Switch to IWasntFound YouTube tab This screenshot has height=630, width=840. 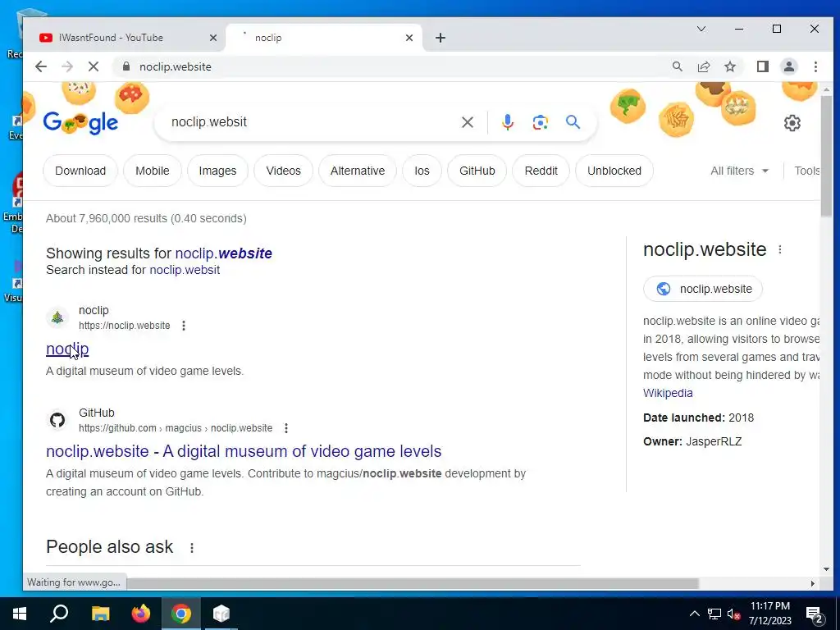[x=128, y=38]
